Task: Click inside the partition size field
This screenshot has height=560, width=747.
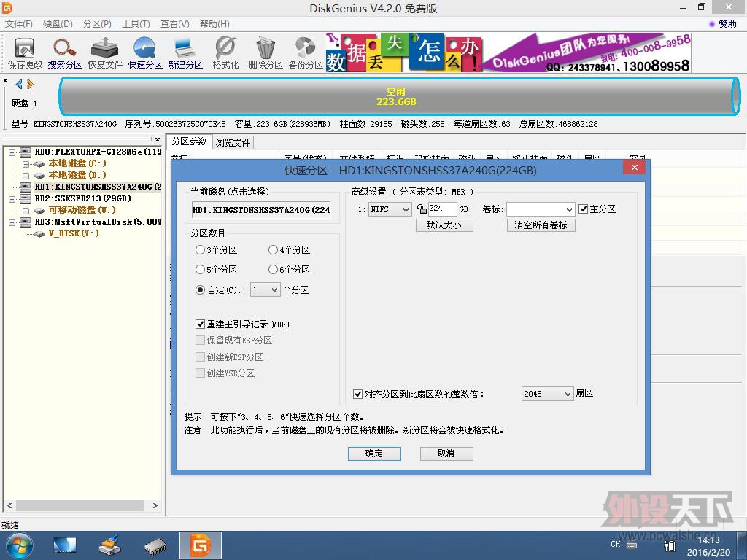Action: [442, 209]
